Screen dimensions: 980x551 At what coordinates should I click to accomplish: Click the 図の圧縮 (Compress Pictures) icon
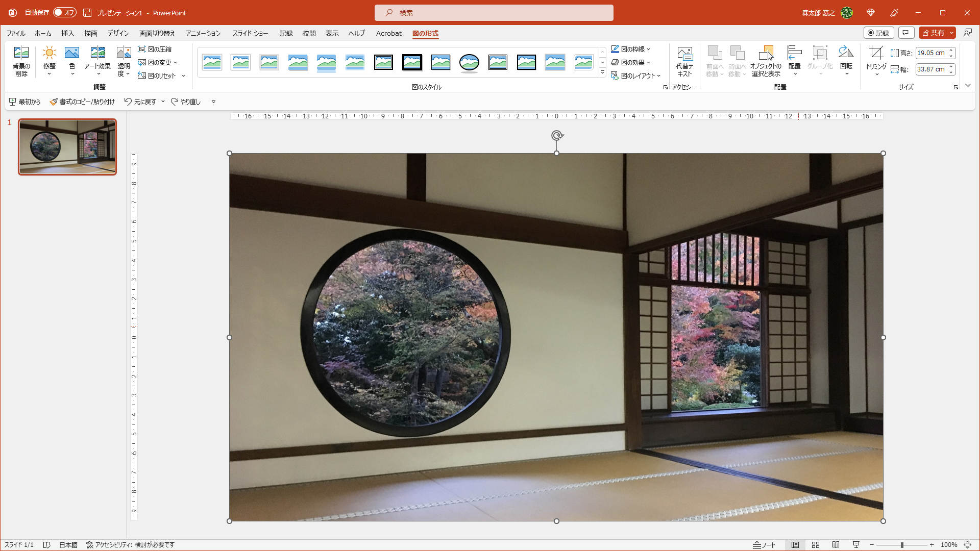142,49
